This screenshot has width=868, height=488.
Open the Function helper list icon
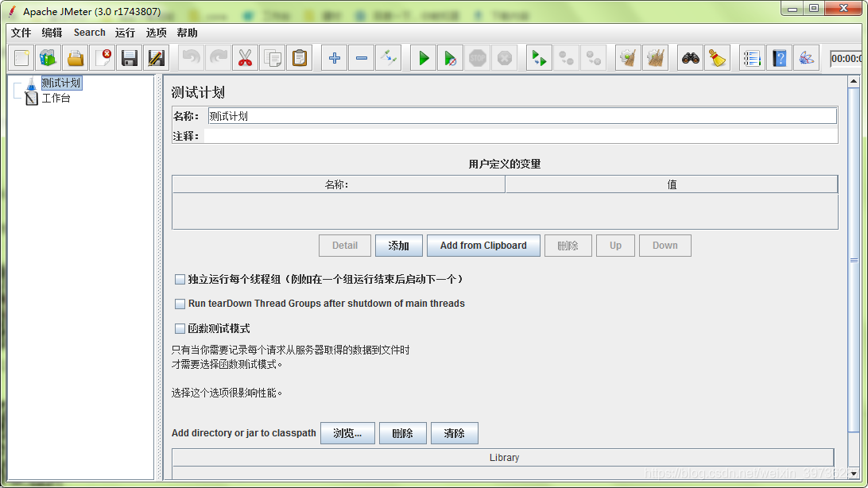tap(752, 58)
